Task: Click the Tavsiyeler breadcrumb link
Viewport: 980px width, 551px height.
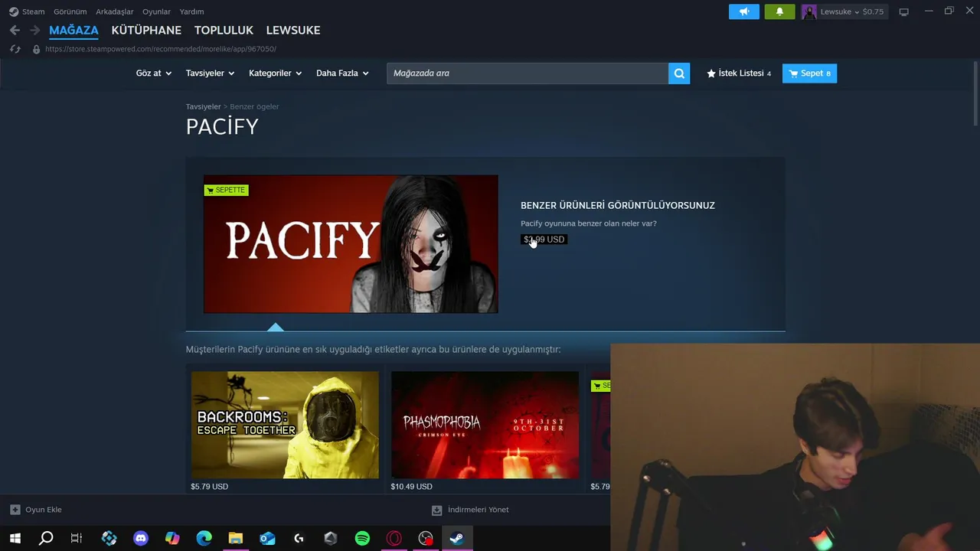Action: [x=203, y=106]
